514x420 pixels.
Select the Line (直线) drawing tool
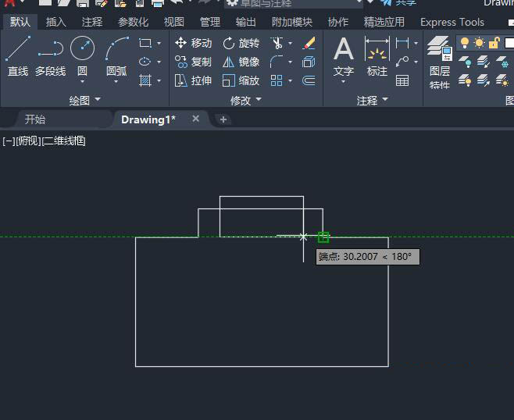point(18,55)
